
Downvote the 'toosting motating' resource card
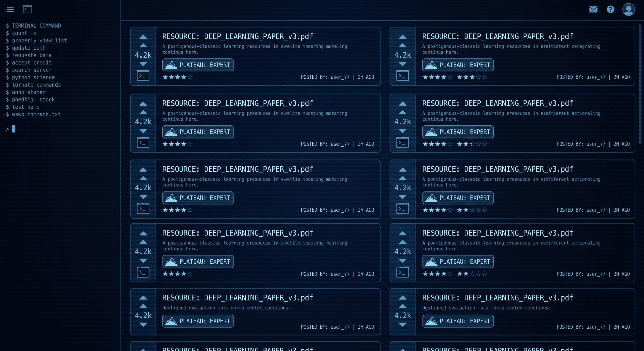tap(143, 131)
